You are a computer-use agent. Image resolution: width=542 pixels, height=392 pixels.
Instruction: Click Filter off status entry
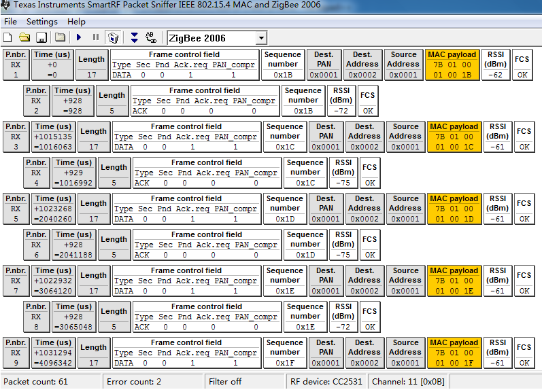(245, 381)
